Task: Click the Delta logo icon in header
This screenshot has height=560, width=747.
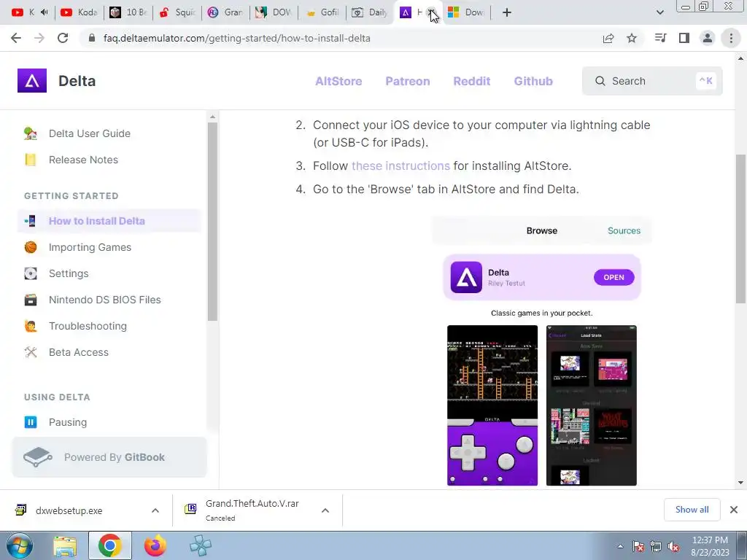Action: click(32, 80)
